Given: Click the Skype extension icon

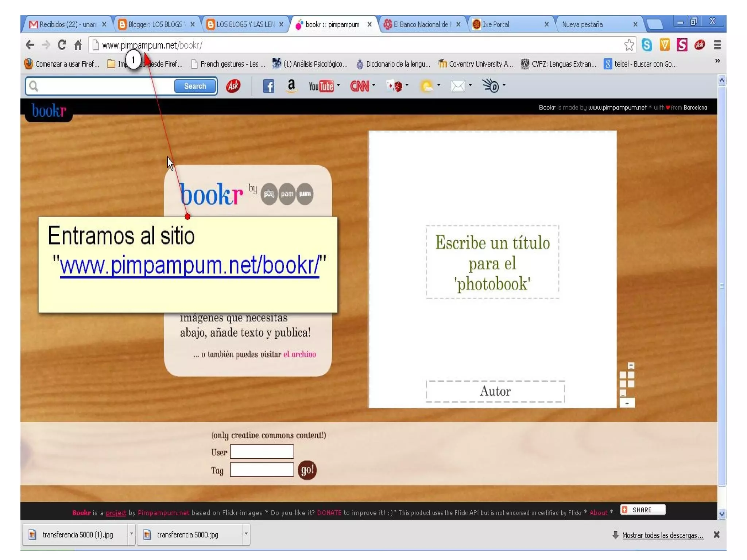Looking at the screenshot, I should (x=647, y=45).
